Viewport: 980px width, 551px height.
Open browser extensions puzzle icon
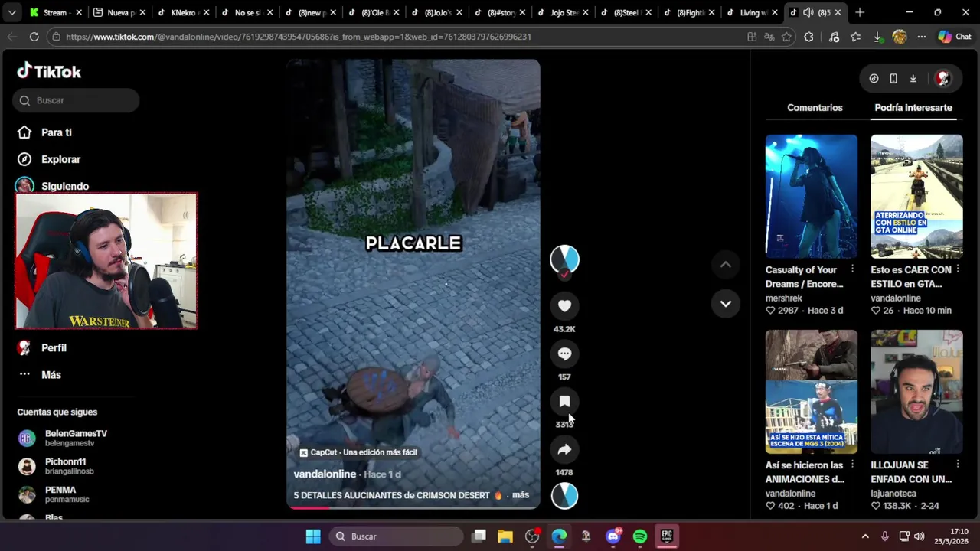808,37
